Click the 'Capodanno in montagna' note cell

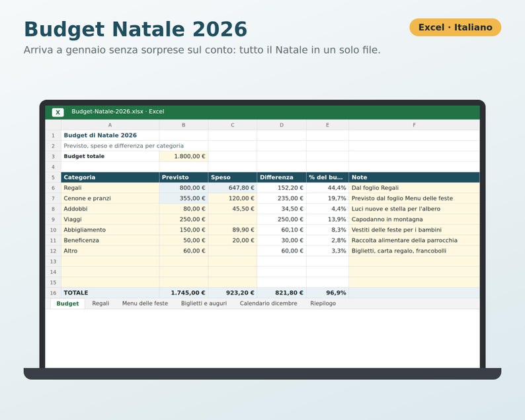414,220
